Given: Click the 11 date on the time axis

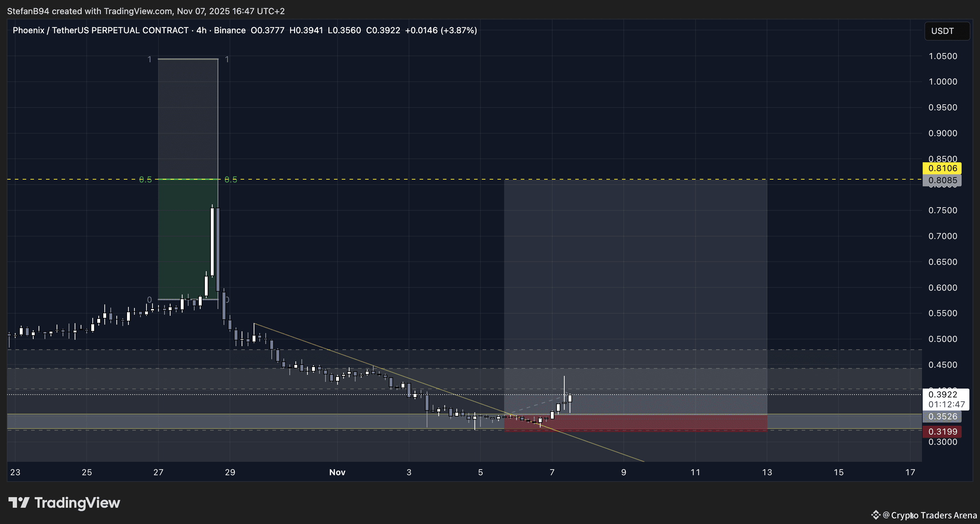Looking at the screenshot, I should coord(696,472).
